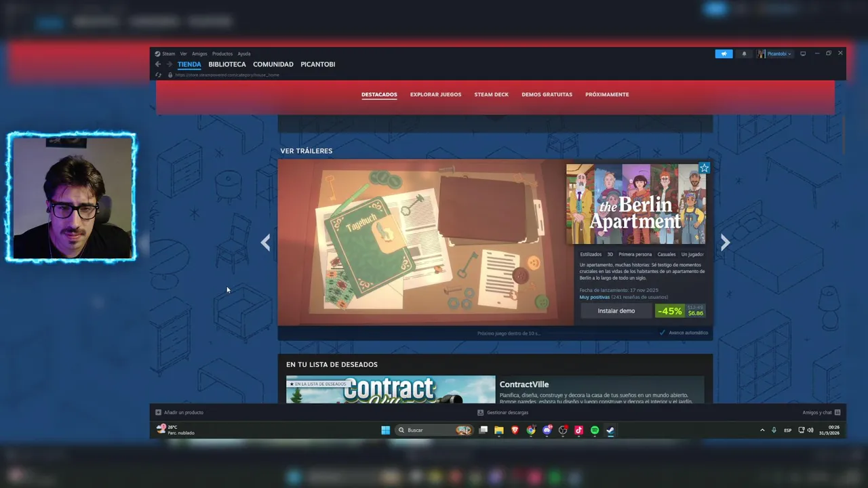Open the Muy positivas reviews link
The image size is (868, 488).
pos(595,297)
